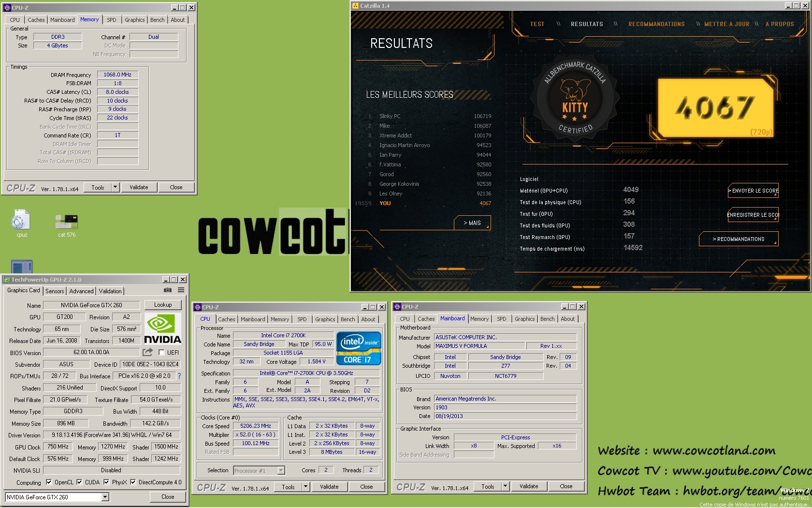Click the Slinky PC leaderboard entry
Screen dimensions: 812x508
click(x=430, y=116)
